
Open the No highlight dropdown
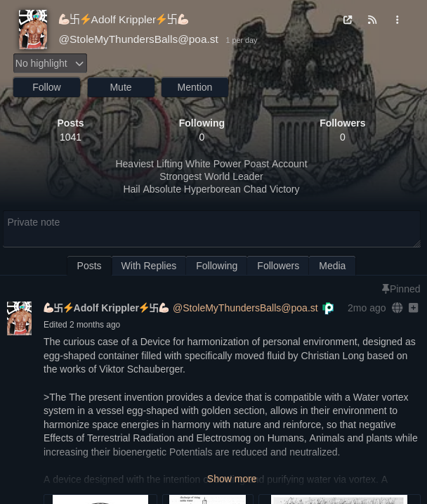pos(50,63)
